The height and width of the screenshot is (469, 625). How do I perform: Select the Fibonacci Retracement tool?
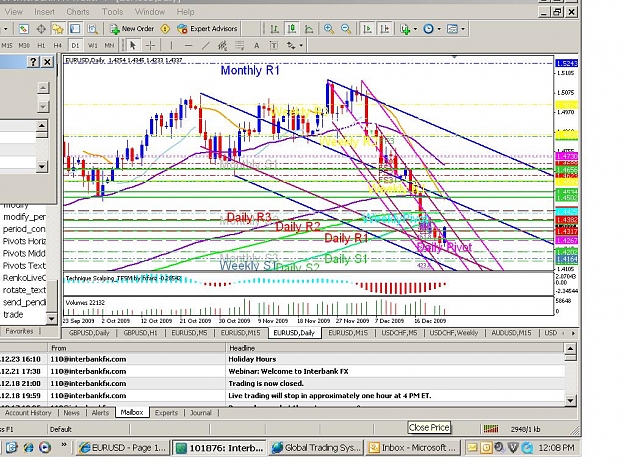coord(240,45)
